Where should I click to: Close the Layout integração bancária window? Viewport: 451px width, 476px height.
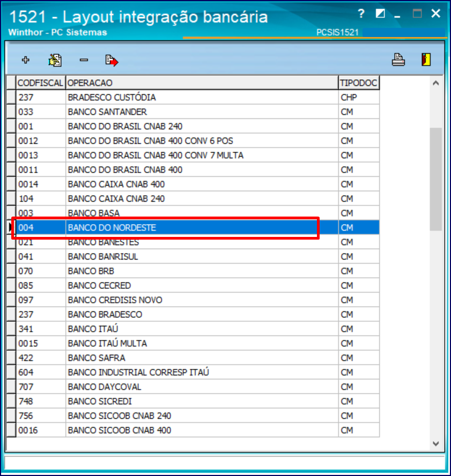[x=436, y=13]
